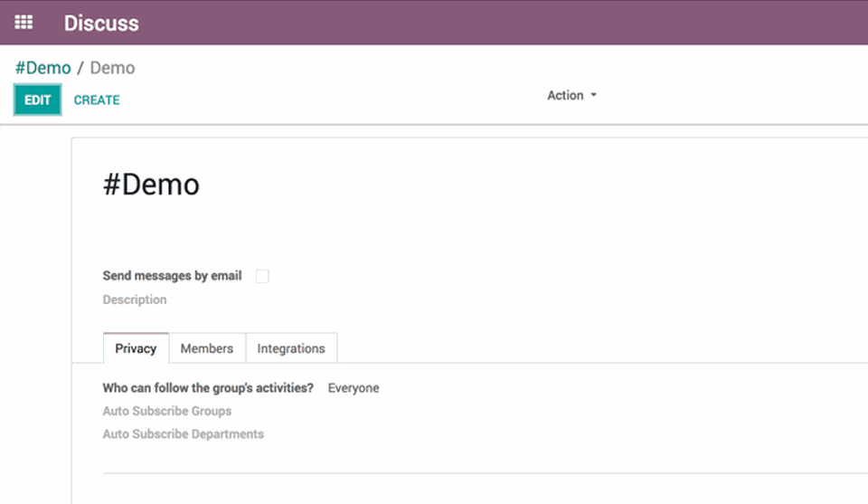Open the apps grid menu icon

tap(24, 23)
